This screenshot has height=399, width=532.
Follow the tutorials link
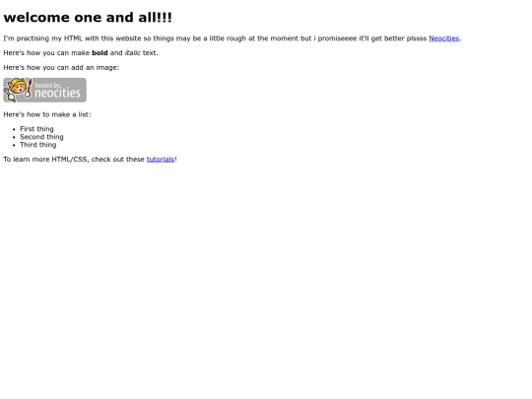(x=161, y=160)
